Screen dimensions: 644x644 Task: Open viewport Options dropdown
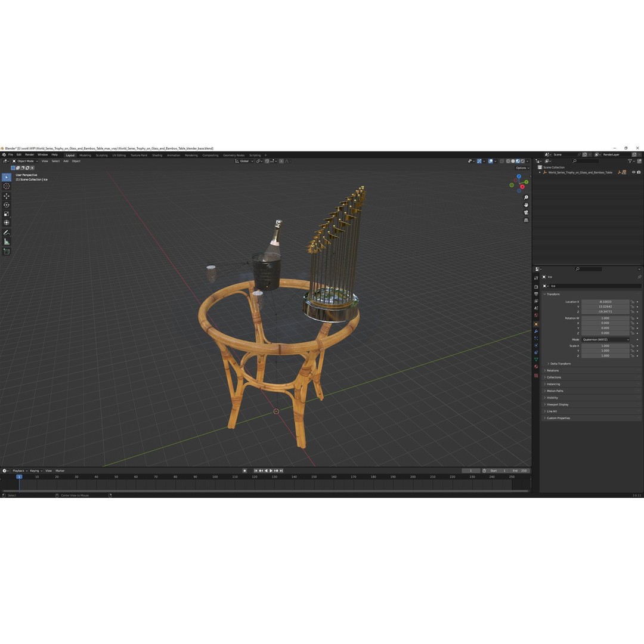click(x=522, y=168)
